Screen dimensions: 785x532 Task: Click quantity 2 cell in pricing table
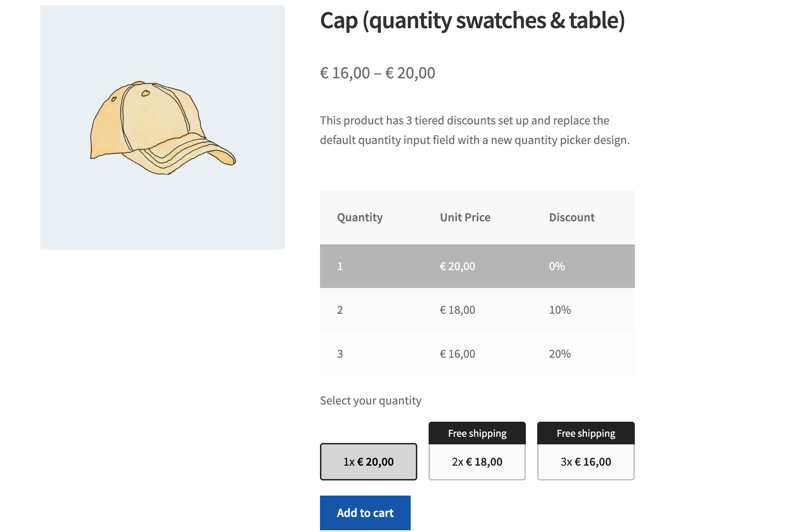(340, 310)
